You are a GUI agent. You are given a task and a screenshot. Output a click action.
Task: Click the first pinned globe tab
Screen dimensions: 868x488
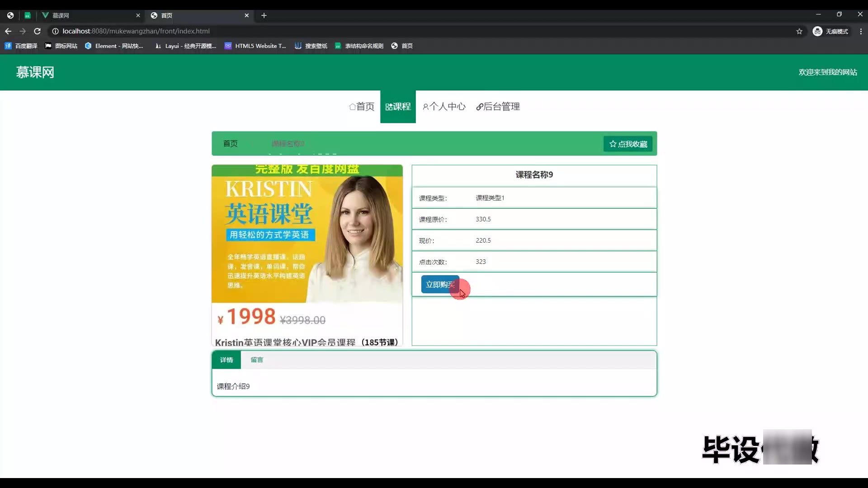[x=10, y=15]
